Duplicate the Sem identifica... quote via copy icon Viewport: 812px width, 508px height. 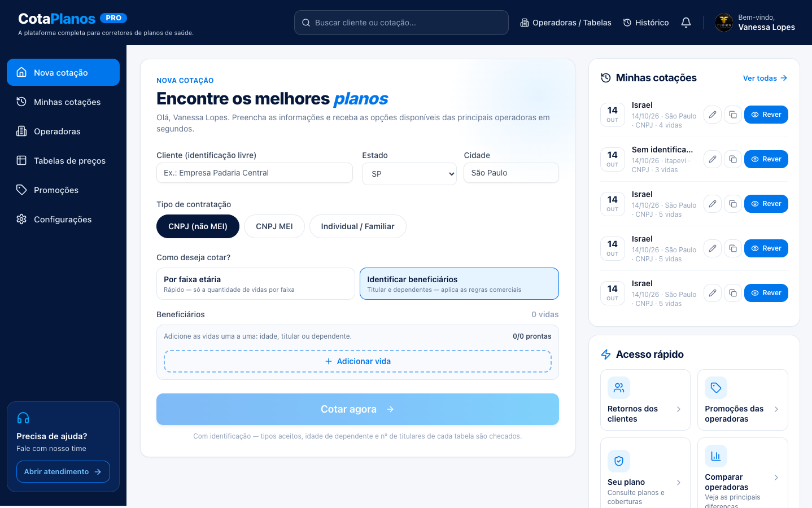coord(733,159)
